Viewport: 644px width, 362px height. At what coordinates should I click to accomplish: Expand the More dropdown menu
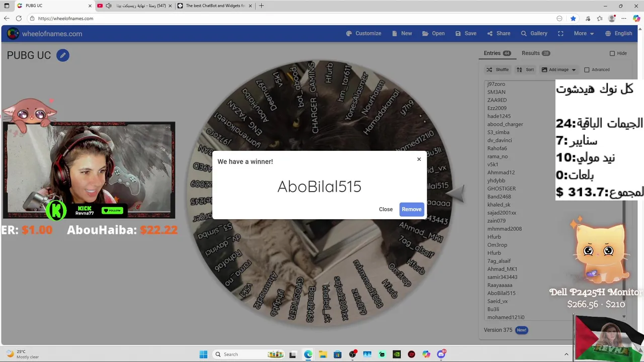click(584, 34)
